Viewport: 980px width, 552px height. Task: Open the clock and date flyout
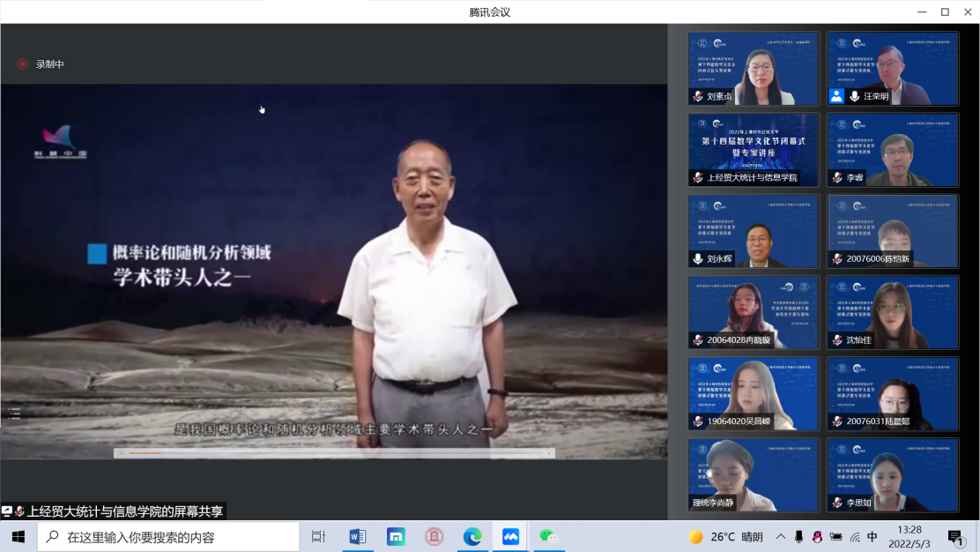point(909,536)
